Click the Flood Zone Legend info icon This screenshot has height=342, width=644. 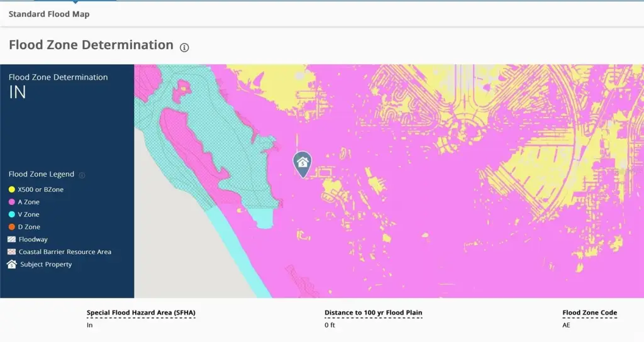click(x=82, y=175)
